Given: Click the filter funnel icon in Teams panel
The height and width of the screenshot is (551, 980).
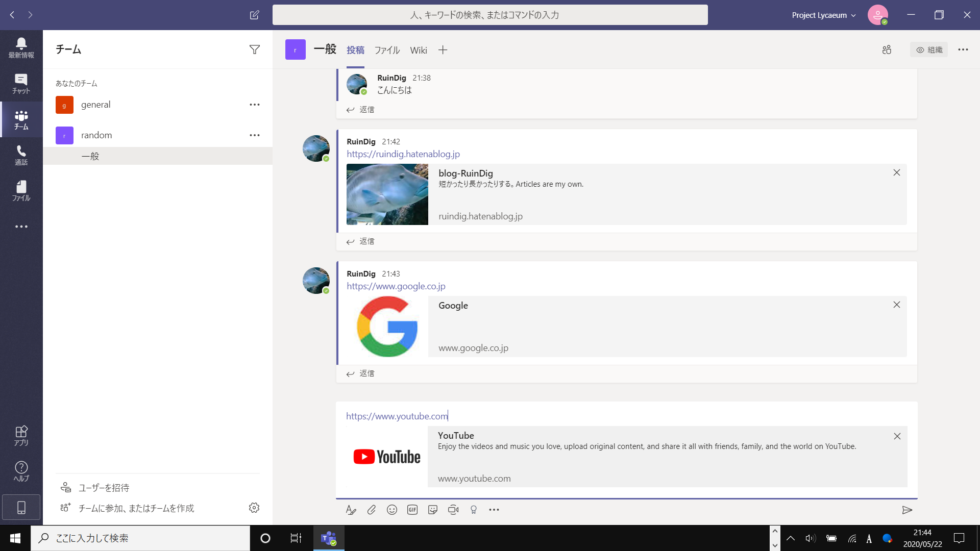Looking at the screenshot, I should click(254, 49).
